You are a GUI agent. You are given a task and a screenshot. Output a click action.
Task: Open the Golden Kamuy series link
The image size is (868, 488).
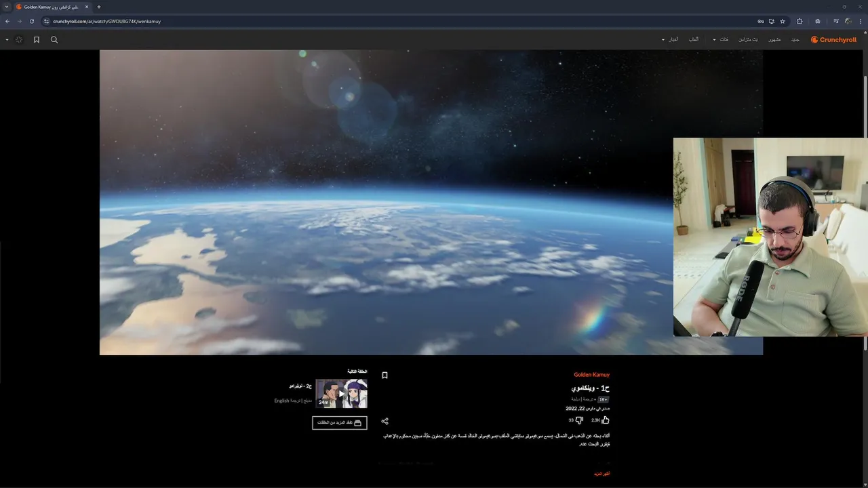click(591, 375)
